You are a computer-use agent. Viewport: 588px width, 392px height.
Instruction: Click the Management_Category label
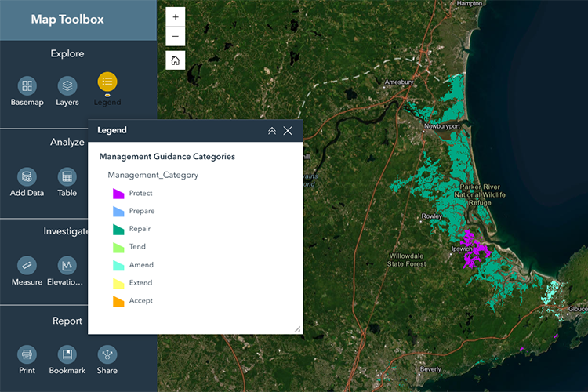pos(153,175)
